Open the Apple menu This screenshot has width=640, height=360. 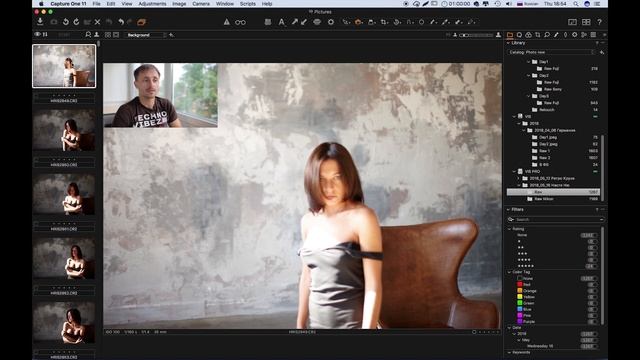[x=41, y=4]
